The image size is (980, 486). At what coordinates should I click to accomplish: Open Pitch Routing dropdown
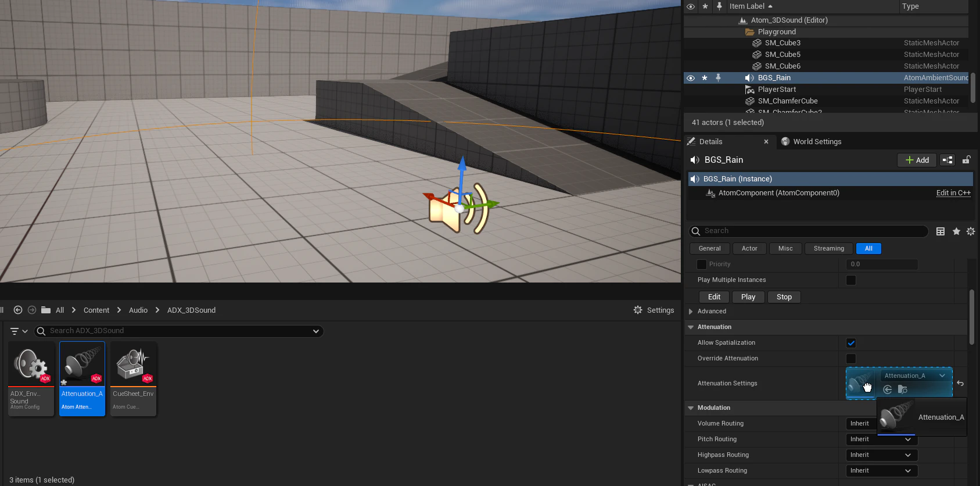coord(882,439)
